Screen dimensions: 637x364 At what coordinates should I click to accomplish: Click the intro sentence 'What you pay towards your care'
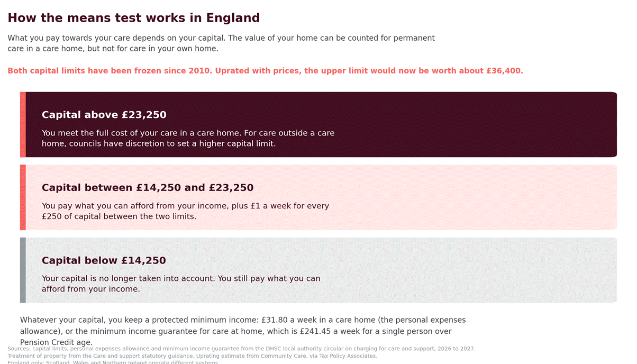tap(221, 43)
